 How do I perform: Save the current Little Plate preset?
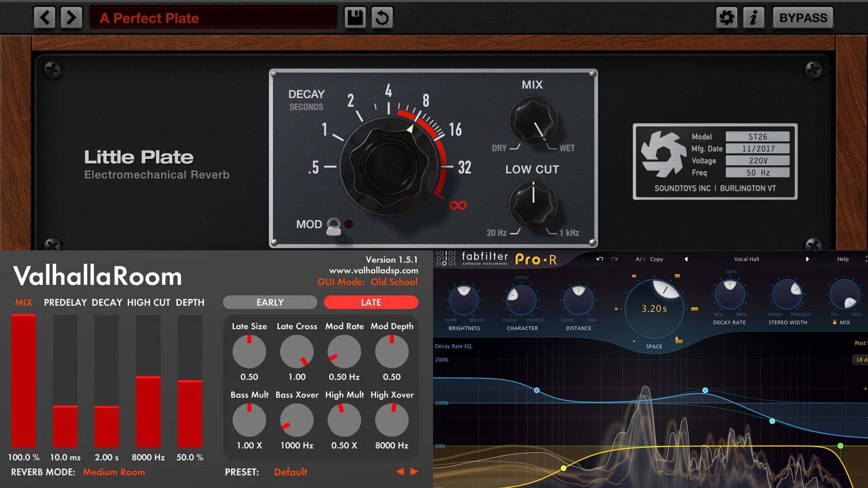[355, 17]
